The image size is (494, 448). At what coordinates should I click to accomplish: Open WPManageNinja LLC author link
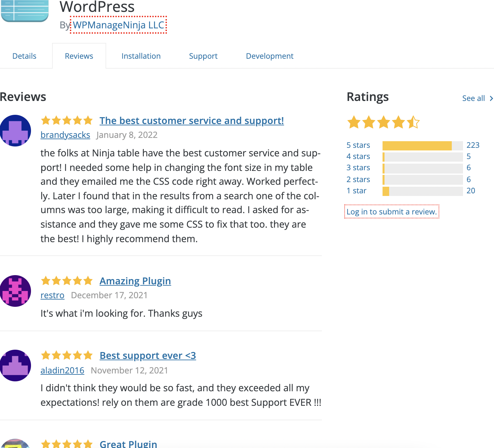click(119, 25)
